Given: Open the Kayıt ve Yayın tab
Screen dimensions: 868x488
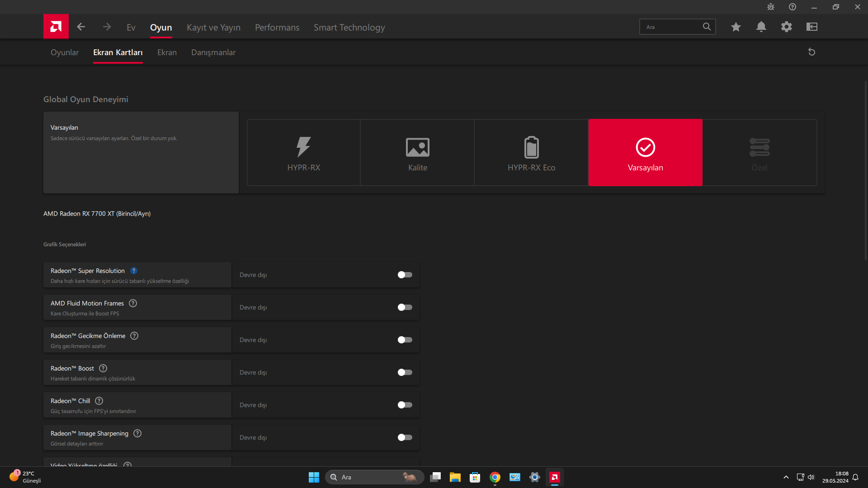Looking at the screenshot, I should [213, 28].
